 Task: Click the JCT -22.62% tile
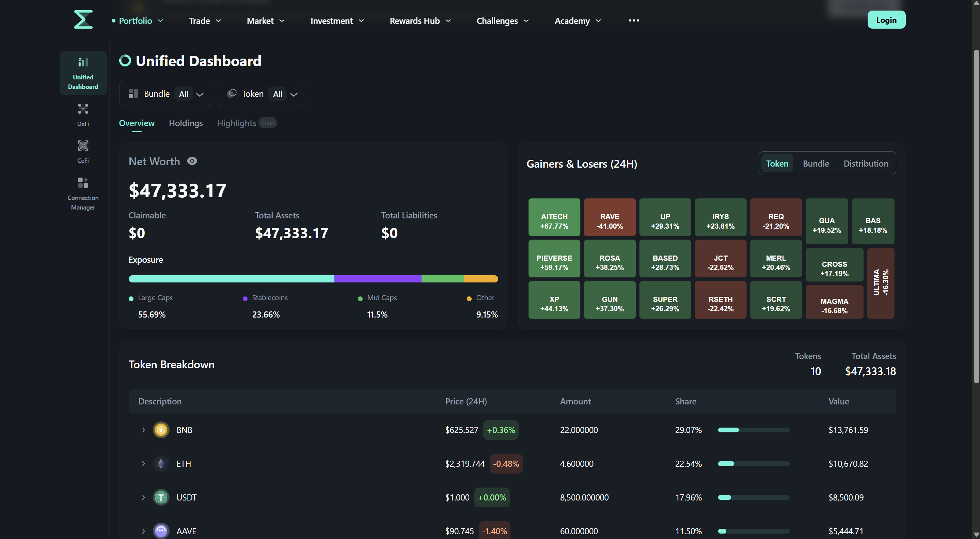click(720, 259)
